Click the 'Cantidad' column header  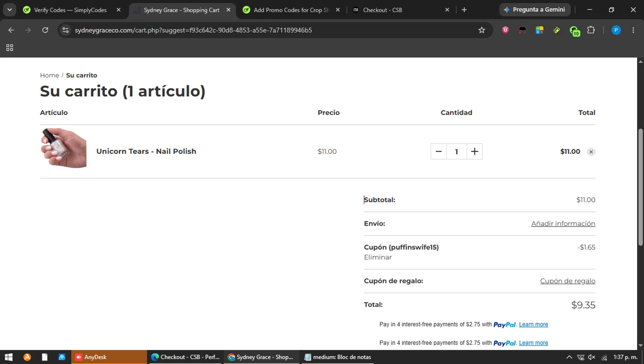point(456,113)
